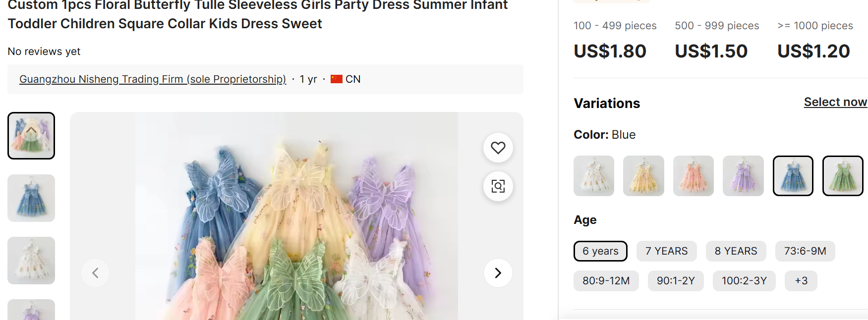View the blue dress thumbnail image

pyautogui.click(x=31, y=198)
